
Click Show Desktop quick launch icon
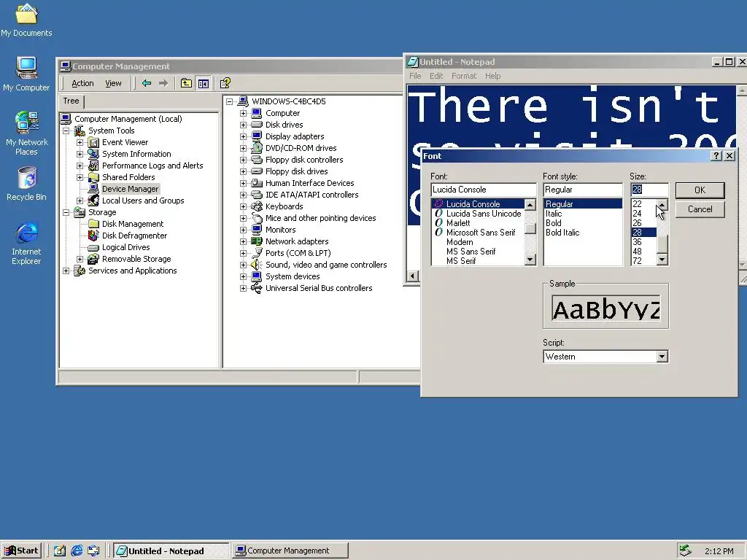pyautogui.click(x=60, y=551)
